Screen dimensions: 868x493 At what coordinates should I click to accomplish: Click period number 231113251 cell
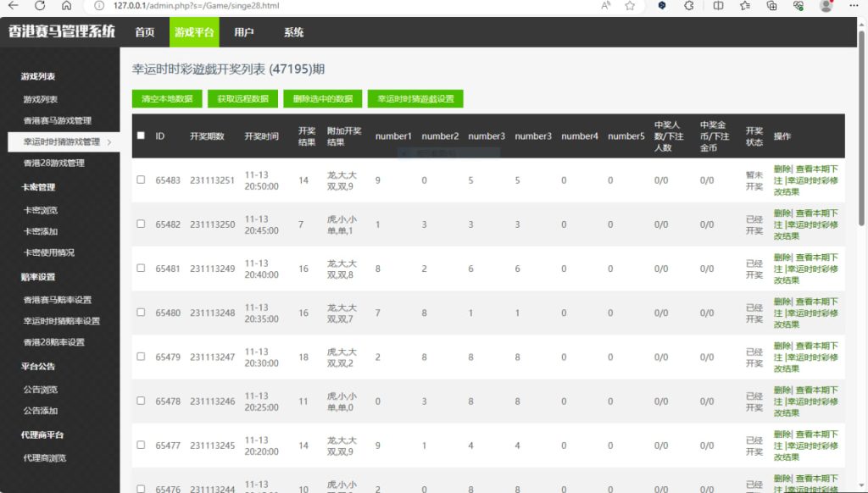[213, 180]
